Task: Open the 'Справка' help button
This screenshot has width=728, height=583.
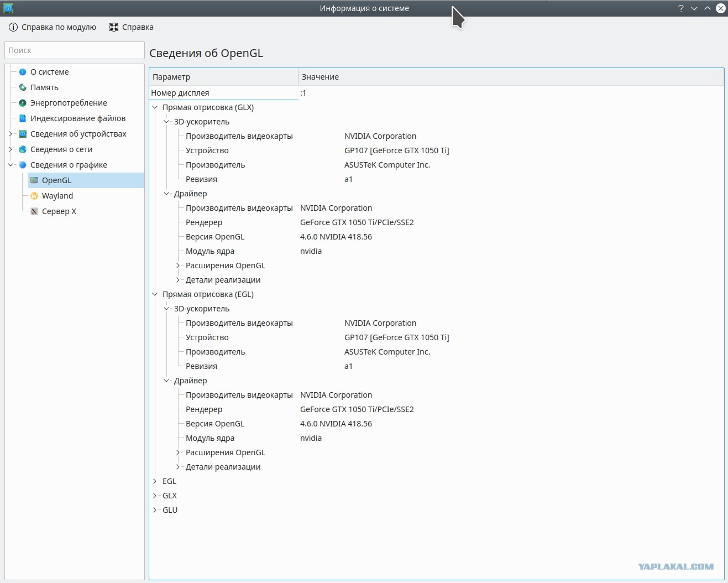Action: coord(132,27)
